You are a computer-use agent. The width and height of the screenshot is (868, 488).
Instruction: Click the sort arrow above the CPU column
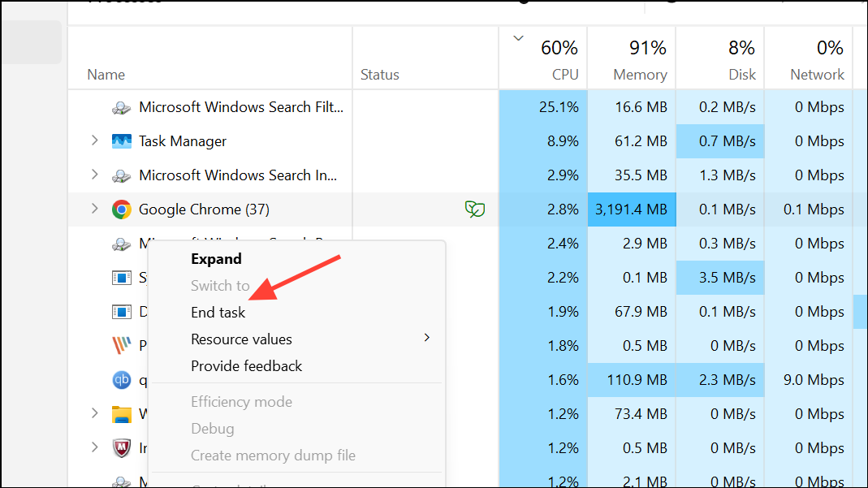point(517,37)
